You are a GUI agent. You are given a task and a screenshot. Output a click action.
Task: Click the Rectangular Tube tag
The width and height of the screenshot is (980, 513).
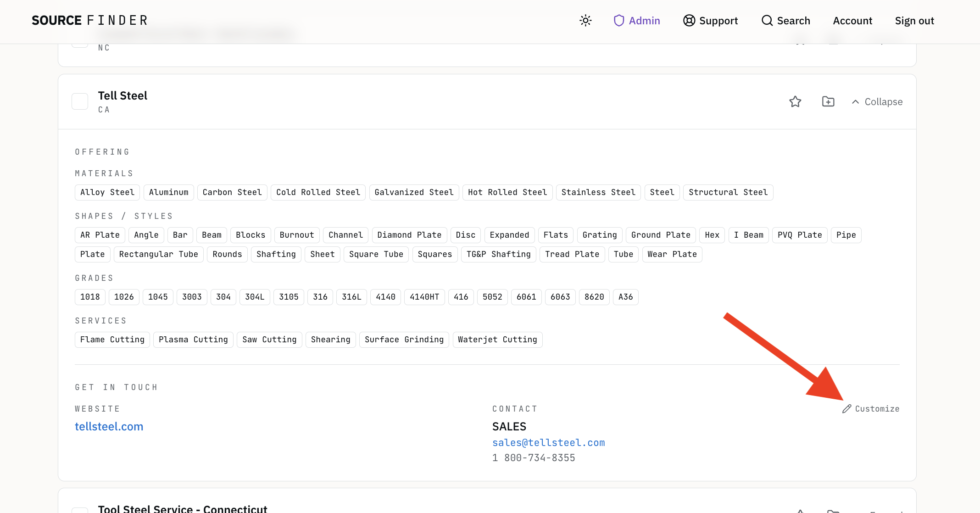[x=159, y=254]
